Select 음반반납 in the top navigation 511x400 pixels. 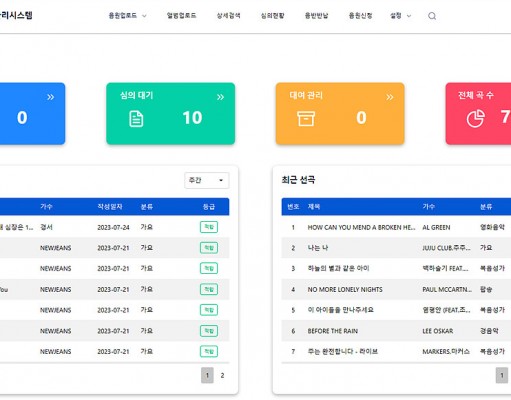316,16
